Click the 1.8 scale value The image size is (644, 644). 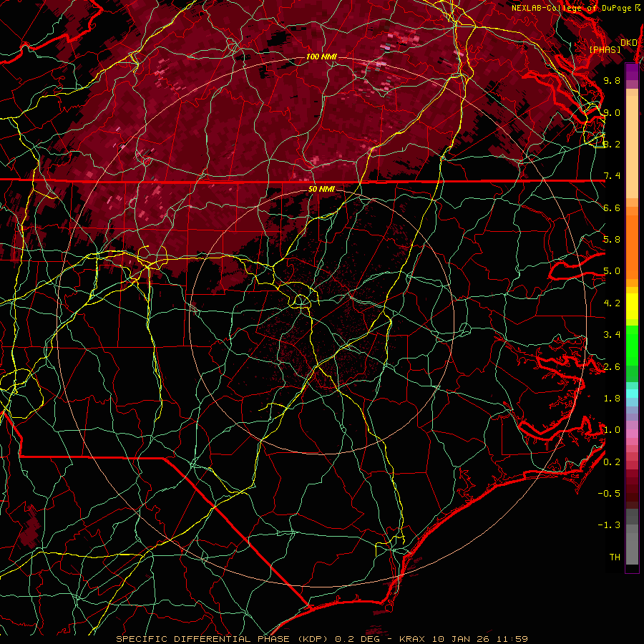(x=612, y=399)
